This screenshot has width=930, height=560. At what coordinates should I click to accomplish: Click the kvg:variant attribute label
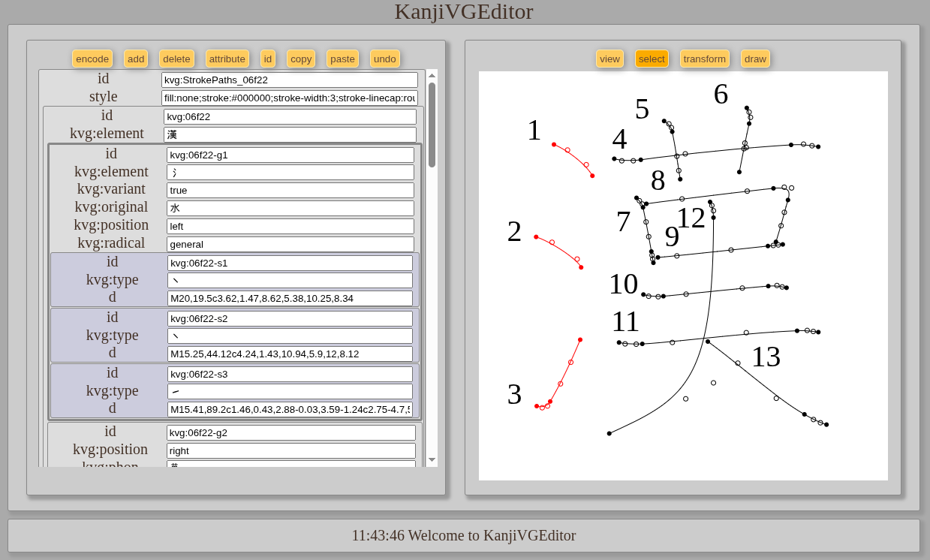click(111, 189)
